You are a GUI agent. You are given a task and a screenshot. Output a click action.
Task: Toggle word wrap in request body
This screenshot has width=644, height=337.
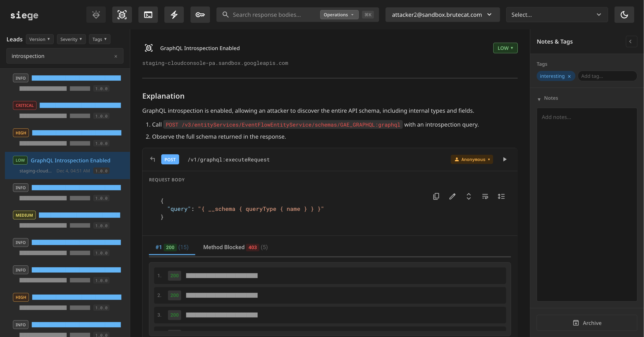click(x=485, y=197)
